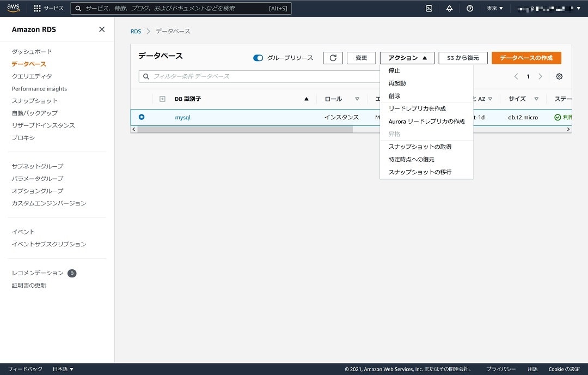Open リザーブドインスタンス in sidebar

coord(44,125)
